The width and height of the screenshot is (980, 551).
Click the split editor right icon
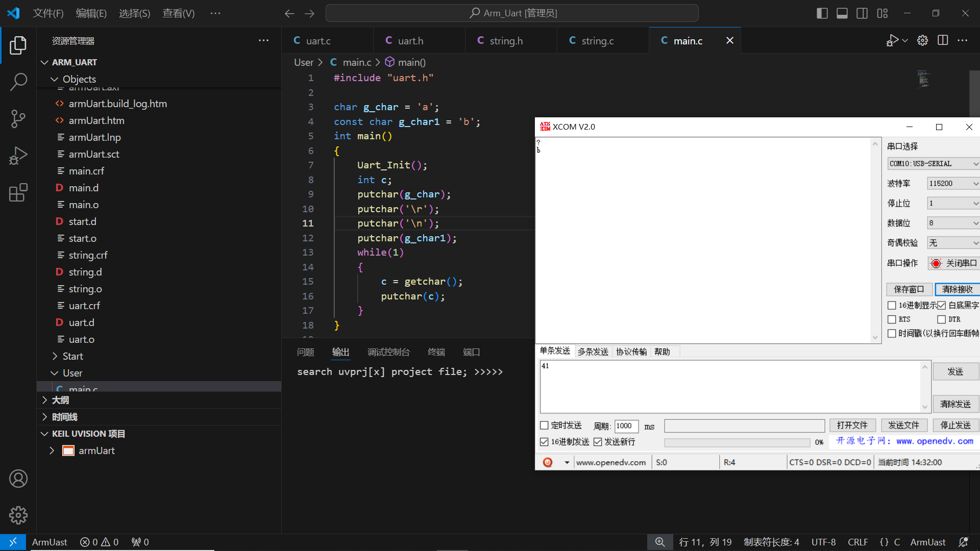coord(943,40)
